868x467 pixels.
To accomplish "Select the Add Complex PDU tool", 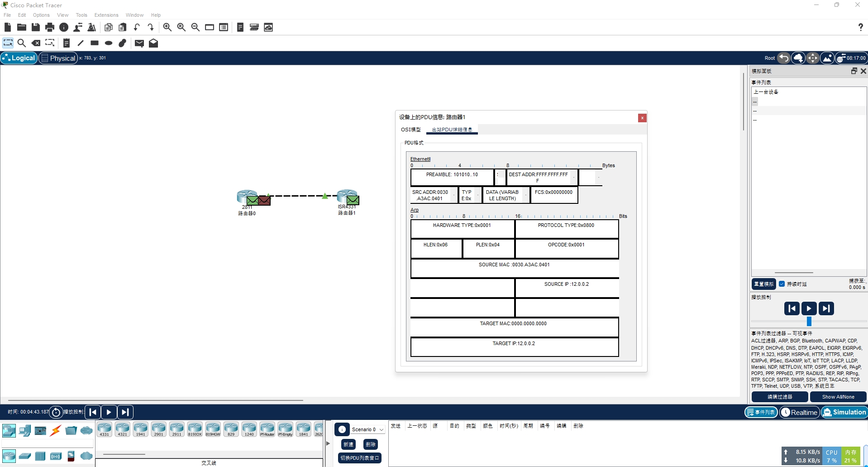I will click(x=153, y=43).
